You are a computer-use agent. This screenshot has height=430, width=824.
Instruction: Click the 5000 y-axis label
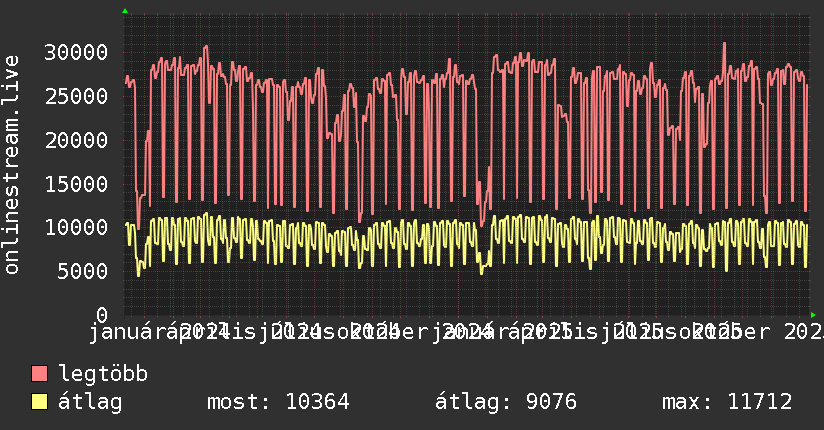pyautogui.click(x=83, y=271)
